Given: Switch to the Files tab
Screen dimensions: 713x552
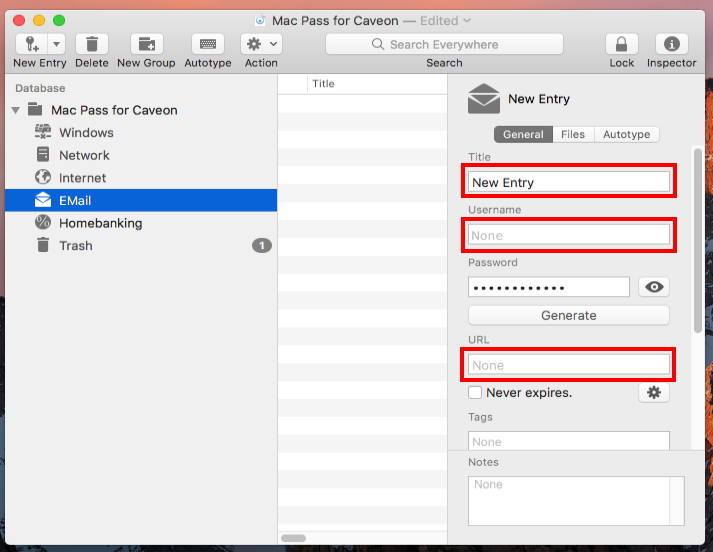Looking at the screenshot, I should click(573, 135).
